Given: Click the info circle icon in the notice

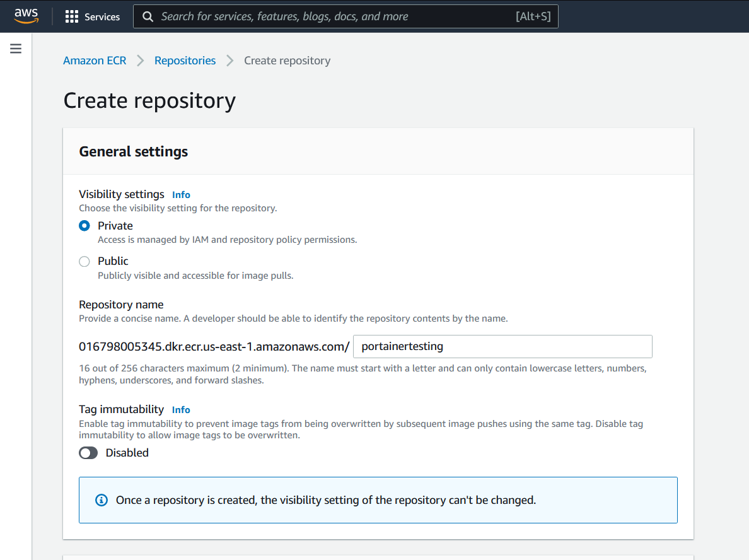Looking at the screenshot, I should (102, 500).
